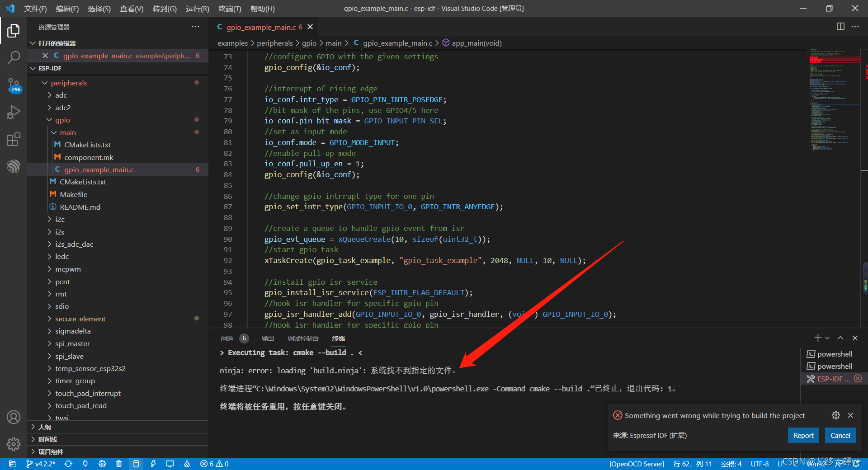Open the Explorer view in activity bar

click(14, 31)
